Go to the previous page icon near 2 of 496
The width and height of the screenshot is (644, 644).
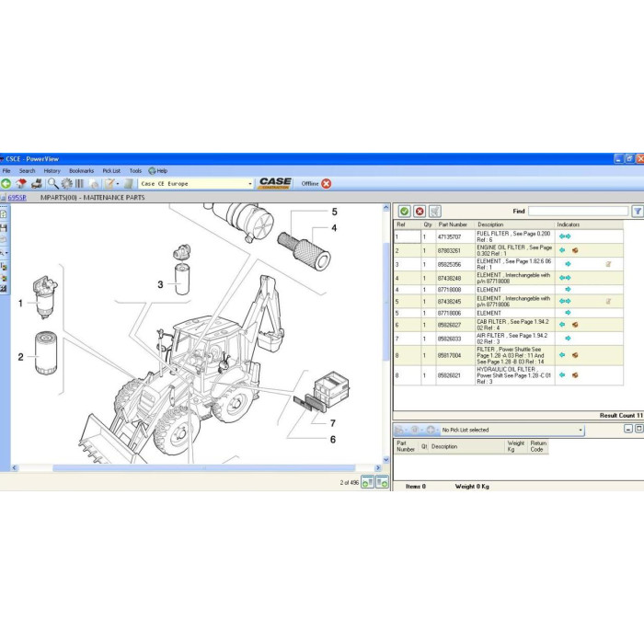(368, 482)
